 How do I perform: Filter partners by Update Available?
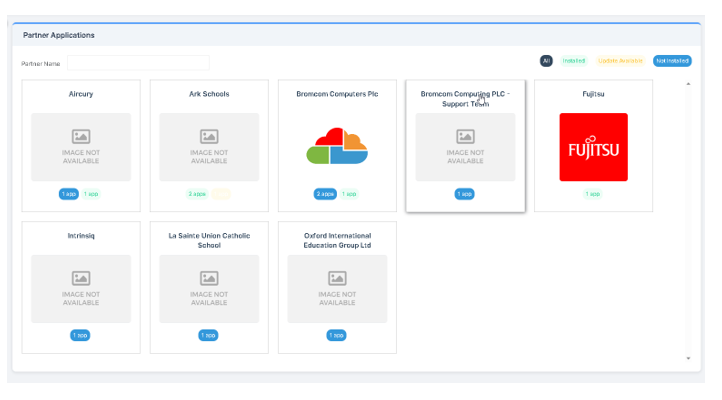620,61
